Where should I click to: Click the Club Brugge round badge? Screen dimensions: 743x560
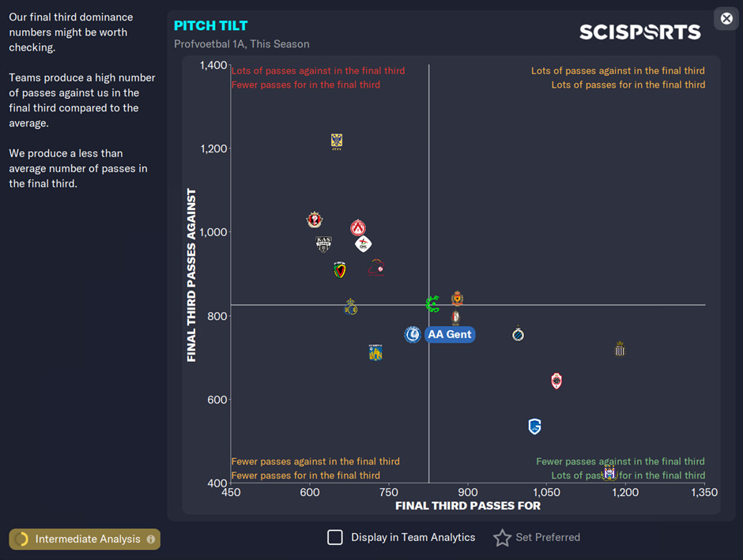(x=518, y=334)
